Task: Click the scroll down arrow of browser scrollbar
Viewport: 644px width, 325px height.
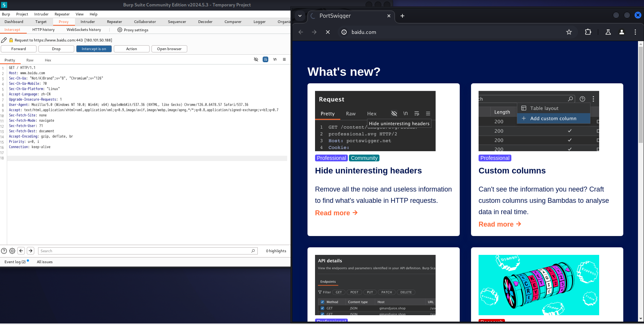Action: click(641, 319)
